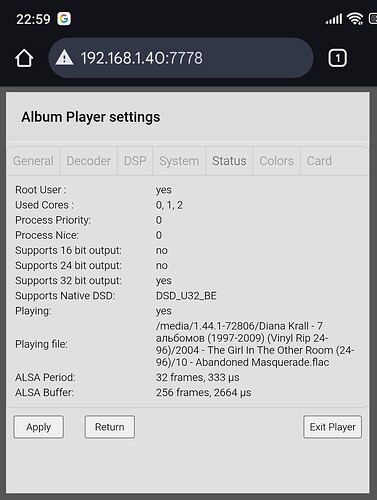Switch to the General tab
The width and height of the screenshot is (377, 500).
coord(33,161)
